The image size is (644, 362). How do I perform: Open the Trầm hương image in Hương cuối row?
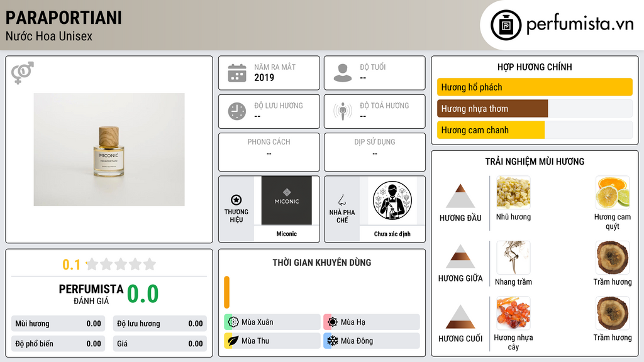click(613, 313)
